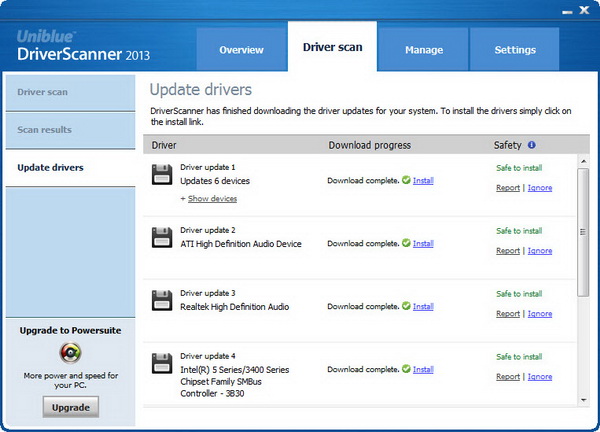Switch to the Overview tab

(x=241, y=49)
